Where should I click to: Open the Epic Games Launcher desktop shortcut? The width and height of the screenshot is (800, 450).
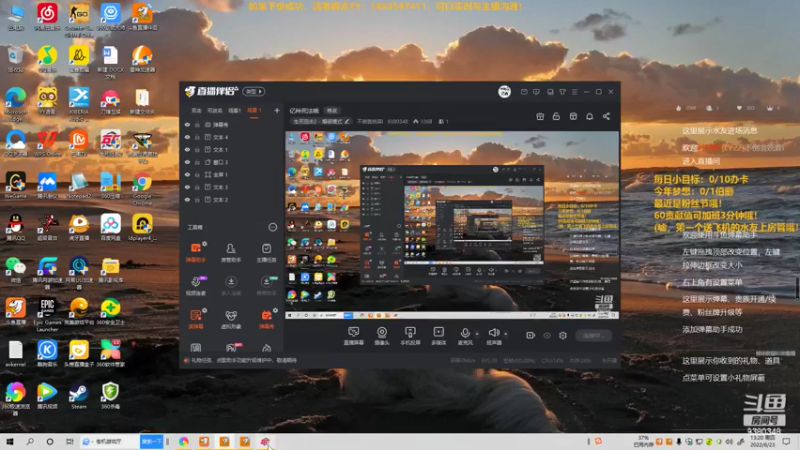click(x=47, y=314)
